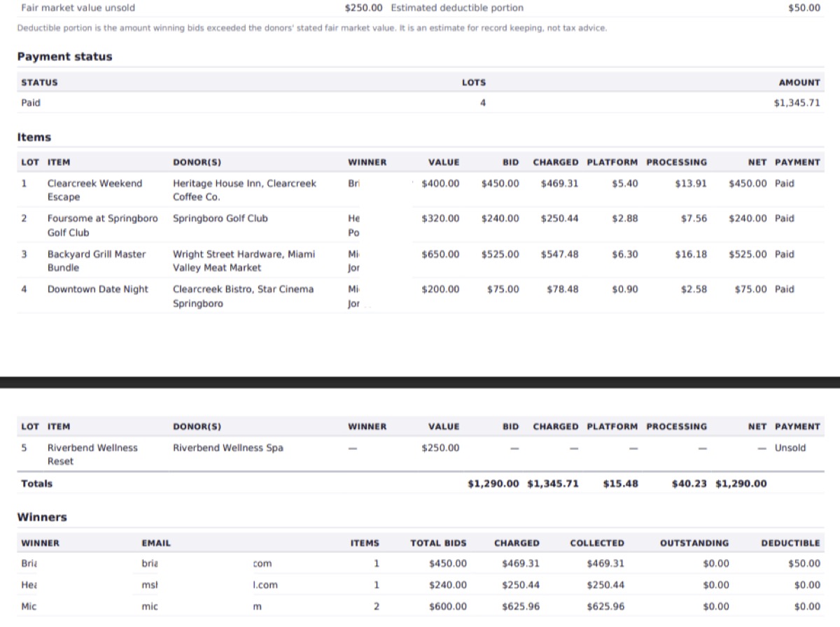Select the $2.58 processing fee
Image resolution: width=840 pixels, height=627 pixels.
pyautogui.click(x=694, y=289)
